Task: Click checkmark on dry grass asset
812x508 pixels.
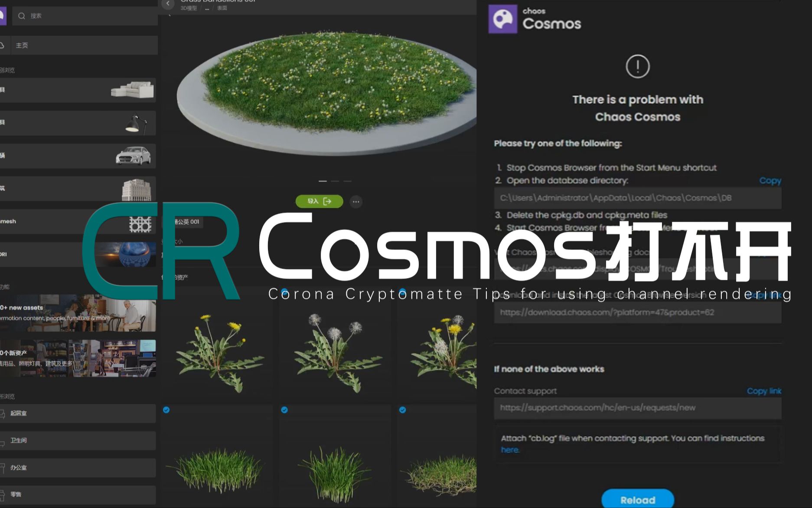Action: 402,410
